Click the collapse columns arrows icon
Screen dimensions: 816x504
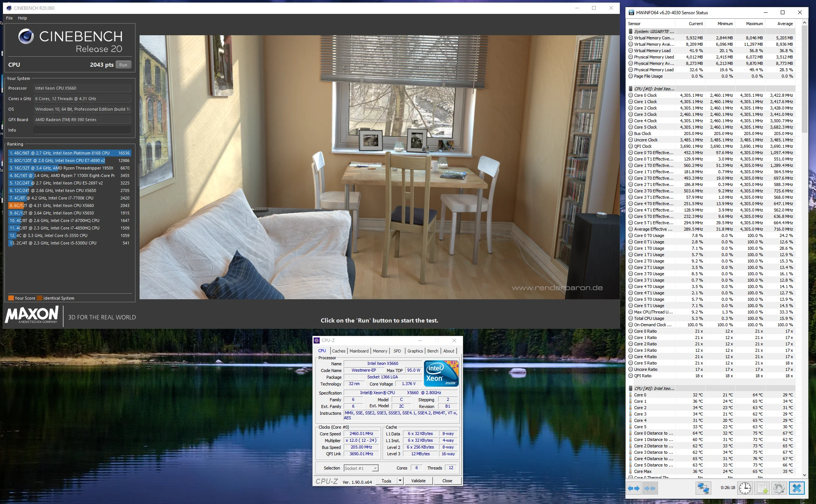[x=650, y=488]
